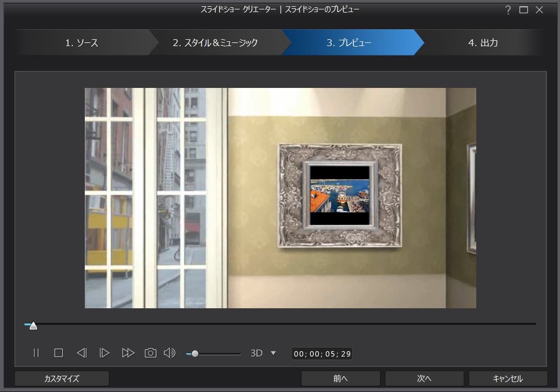Fast forward the preview

(128, 353)
